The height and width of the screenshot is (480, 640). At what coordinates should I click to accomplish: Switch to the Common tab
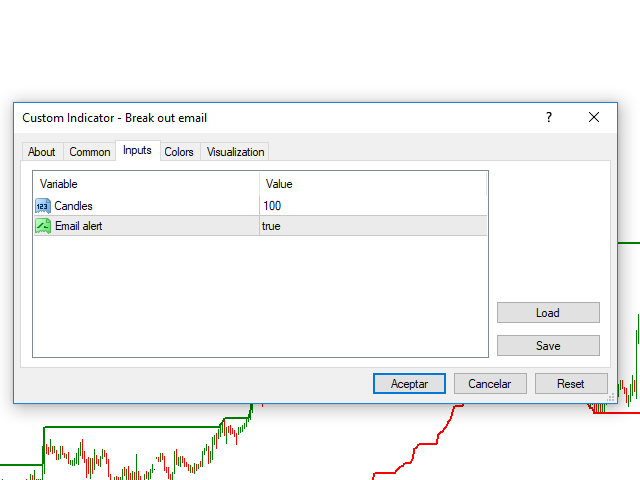coord(90,152)
